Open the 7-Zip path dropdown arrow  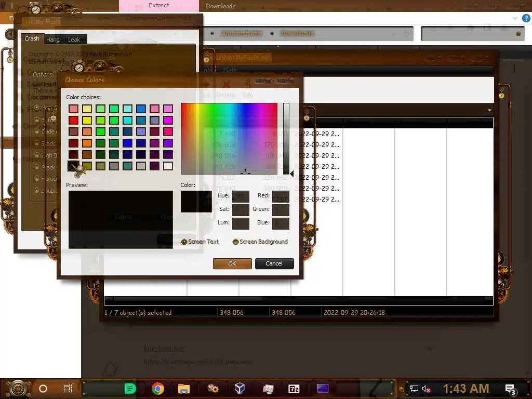tap(489, 110)
